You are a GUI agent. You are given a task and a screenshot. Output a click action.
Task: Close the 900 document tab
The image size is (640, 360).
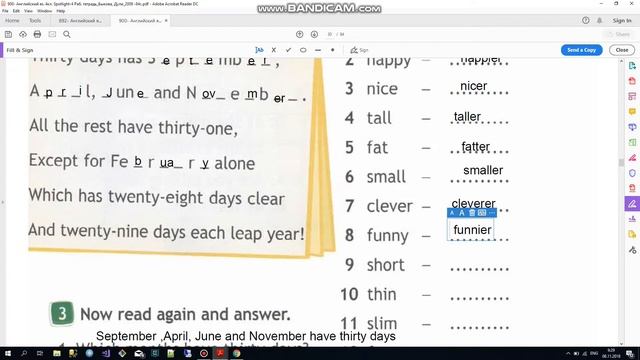pos(166,20)
